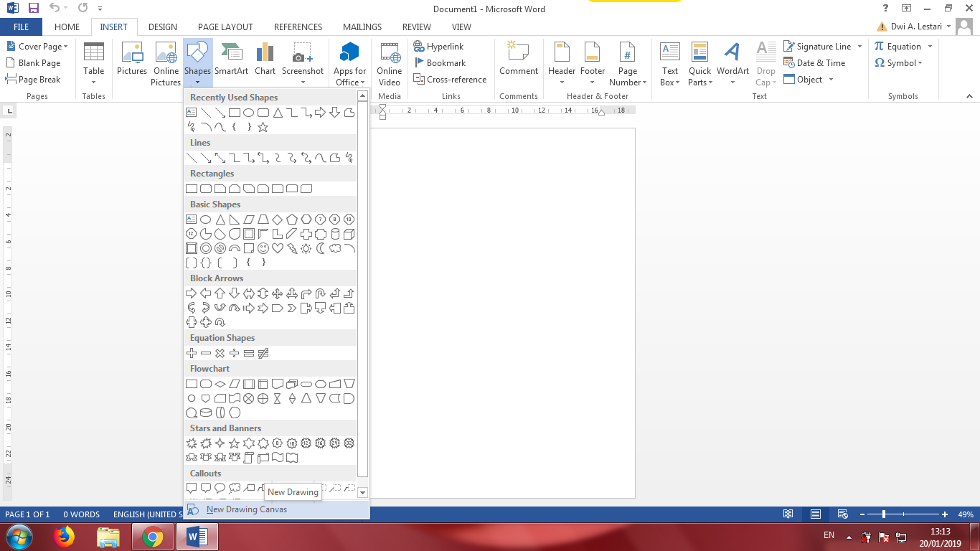Screen dimensions: 980x551
Task: Open the MAILINGS ribbon tab
Action: 362,27
